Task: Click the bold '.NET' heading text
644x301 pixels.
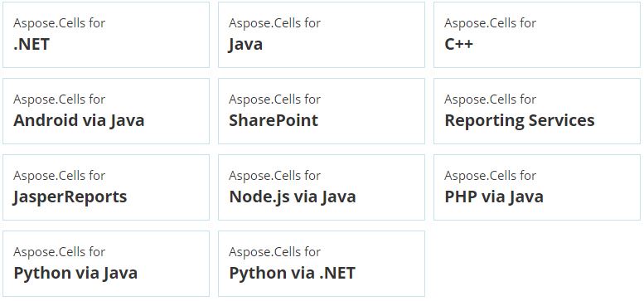Action: [x=31, y=44]
